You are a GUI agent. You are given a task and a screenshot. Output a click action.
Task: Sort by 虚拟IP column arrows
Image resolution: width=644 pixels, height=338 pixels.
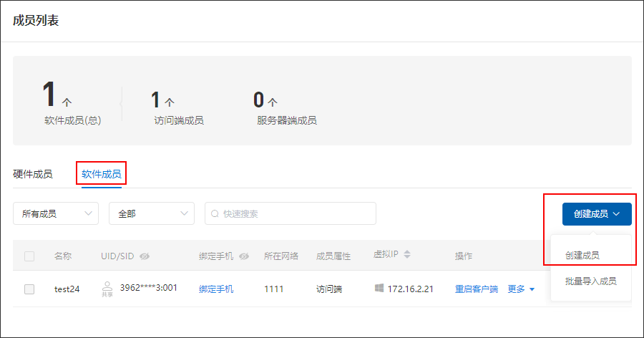(x=407, y=254)
